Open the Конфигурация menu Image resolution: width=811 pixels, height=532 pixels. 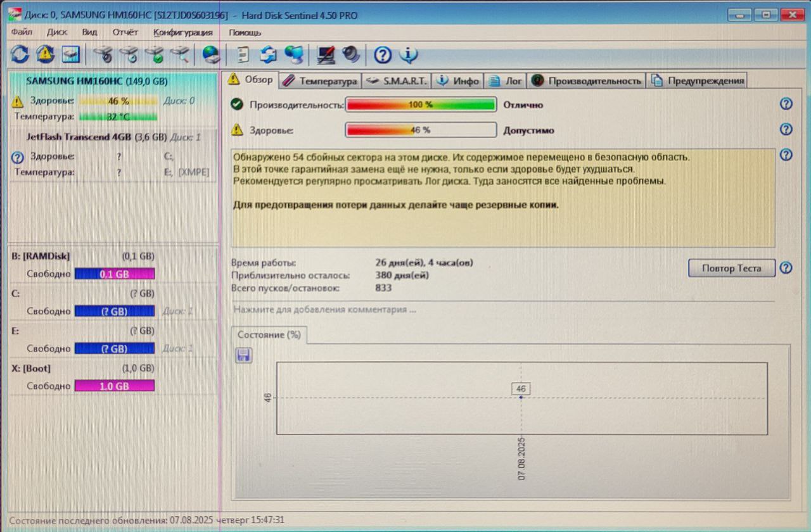coord(183,32)
